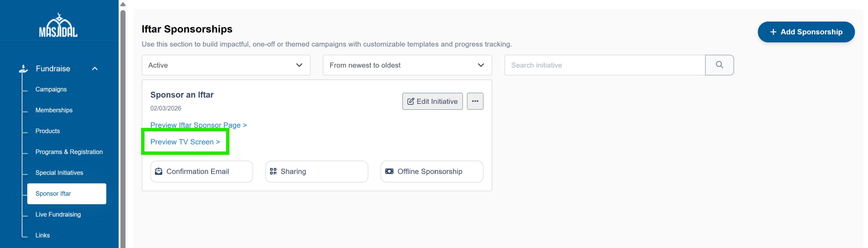Click Preview TV Screen link

coord(185,142)
